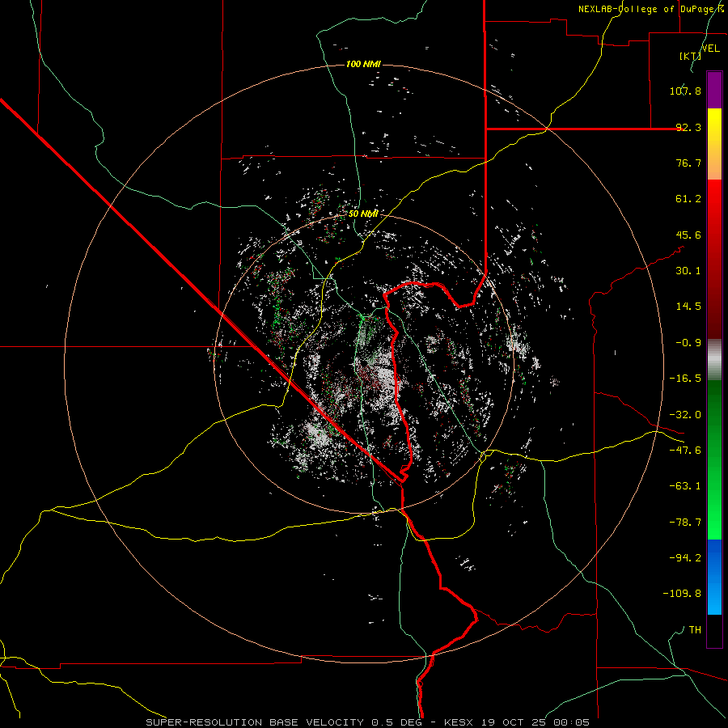Click the VEL product label
728x728 pixels.
pyautogui.click(x=710, y=49)
